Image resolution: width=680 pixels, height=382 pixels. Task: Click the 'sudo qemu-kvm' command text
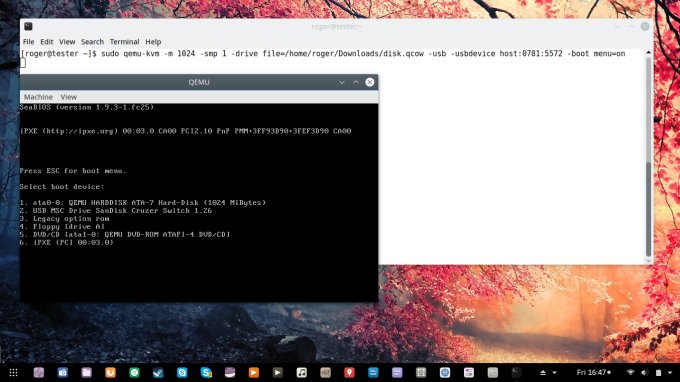pos(130,54)
